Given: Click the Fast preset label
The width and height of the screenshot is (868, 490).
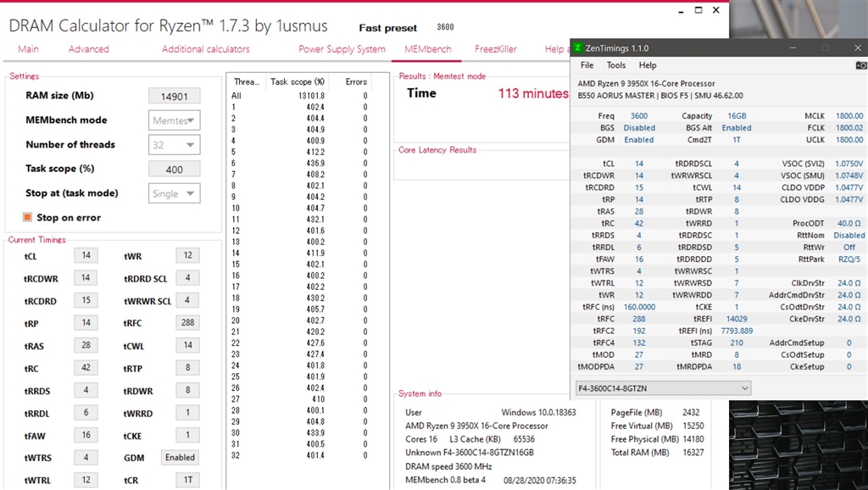Looking at the screenshot, I should click(x=388, y=28).
